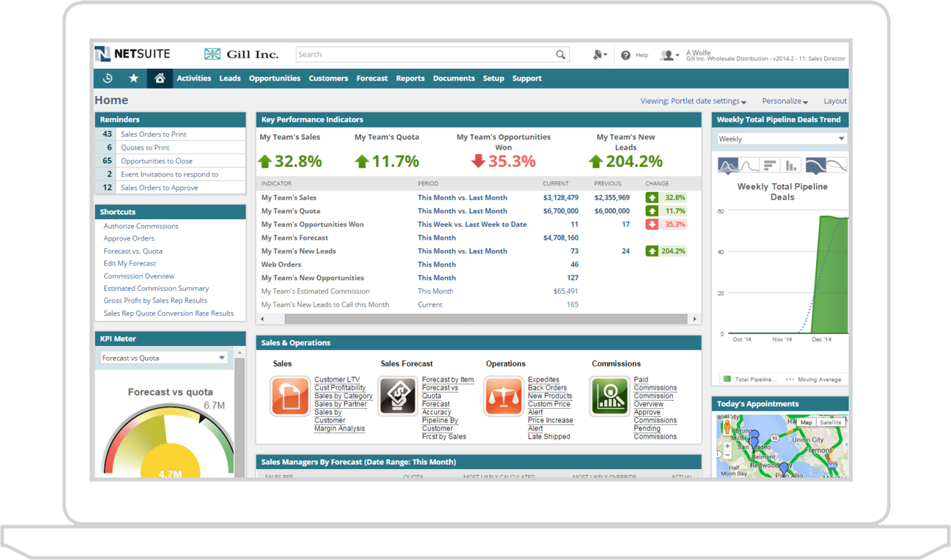The image size is (951, 560).
Task: Switch map to Satellite view
Action: pos(831,422)
